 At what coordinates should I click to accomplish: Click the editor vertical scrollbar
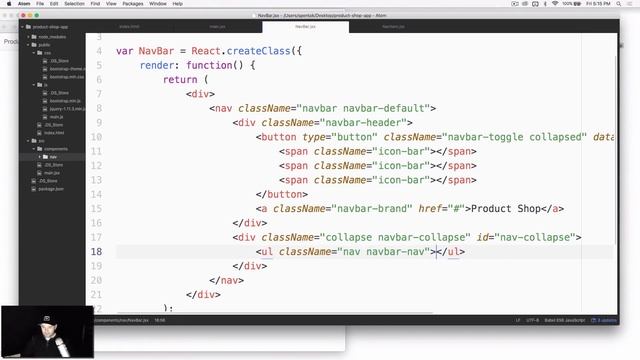[x=616, y=150]
